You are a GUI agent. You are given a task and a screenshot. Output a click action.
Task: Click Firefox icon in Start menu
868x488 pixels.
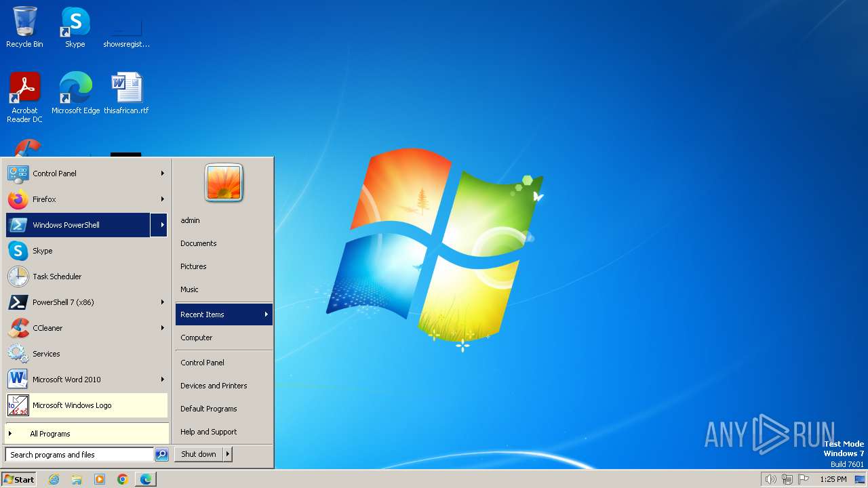click(x=18, y=199)
